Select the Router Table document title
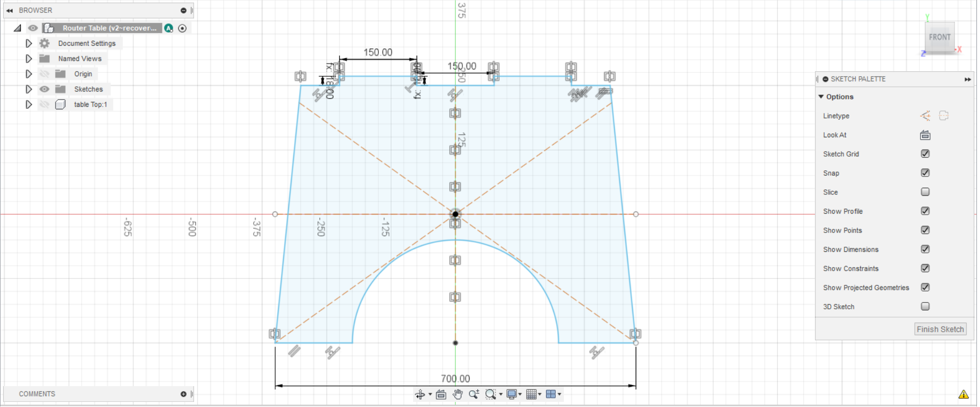980x407 pixels. pos(110,28)
